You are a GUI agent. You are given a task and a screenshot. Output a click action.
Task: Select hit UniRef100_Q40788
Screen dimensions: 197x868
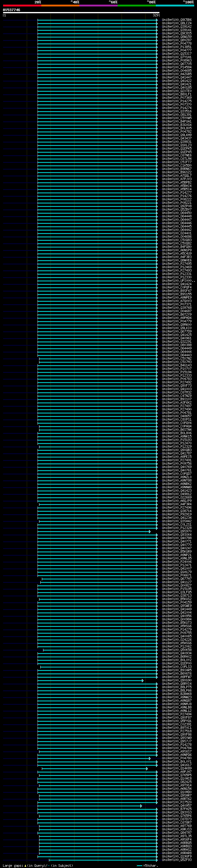tap(176, 538)
